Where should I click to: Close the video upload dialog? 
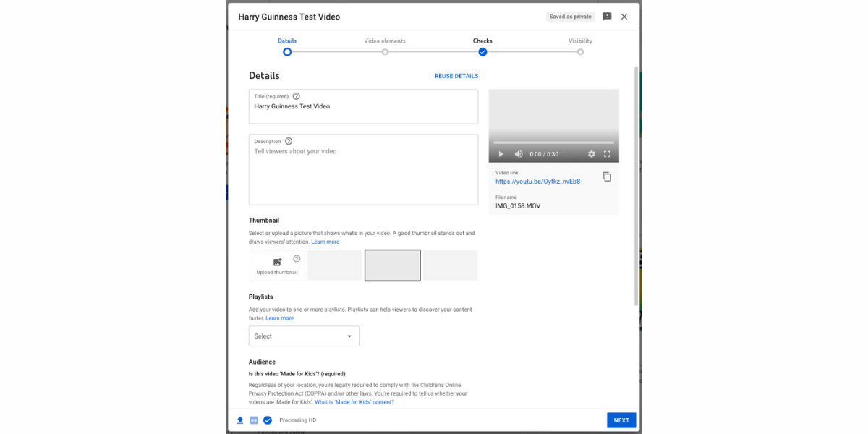[x=624, y=17]
